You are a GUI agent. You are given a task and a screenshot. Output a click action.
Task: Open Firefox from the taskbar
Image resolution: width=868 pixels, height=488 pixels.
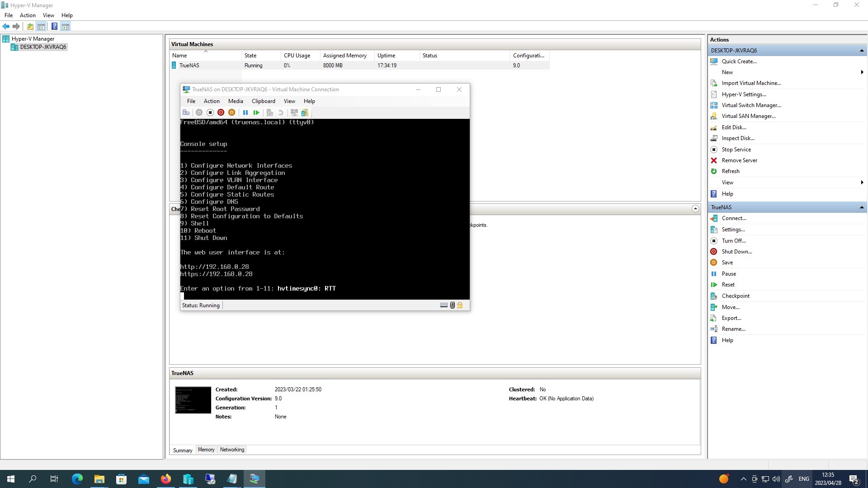click(x=166, y=479)
